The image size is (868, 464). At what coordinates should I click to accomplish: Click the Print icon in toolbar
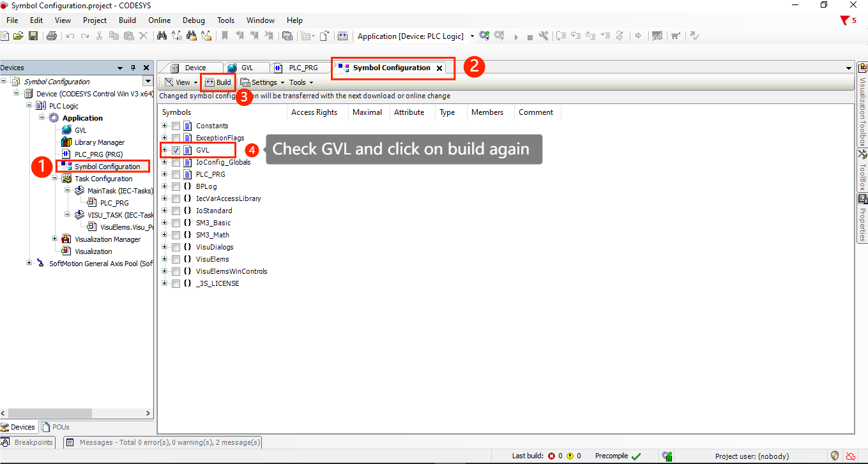[x=52, y=36]
